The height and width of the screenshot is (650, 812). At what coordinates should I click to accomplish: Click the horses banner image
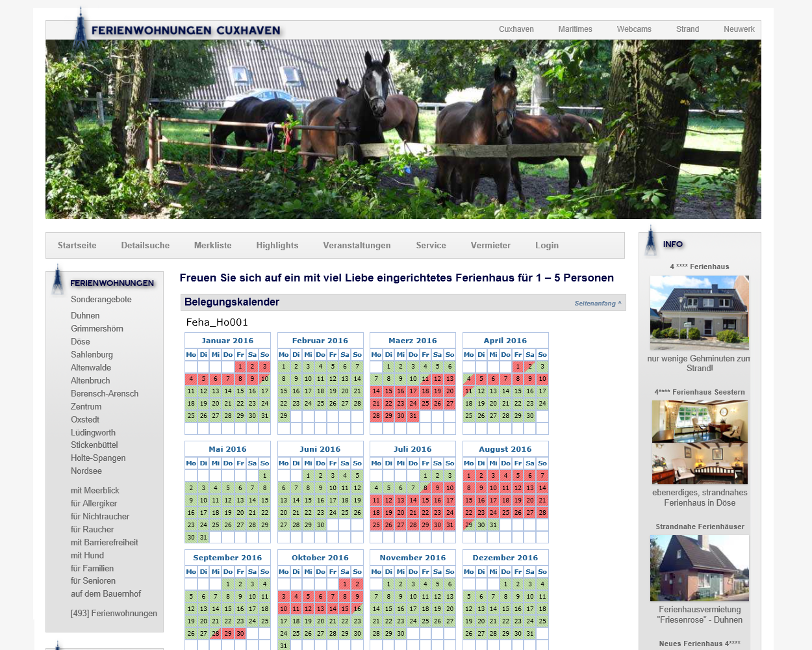[403, 129]
